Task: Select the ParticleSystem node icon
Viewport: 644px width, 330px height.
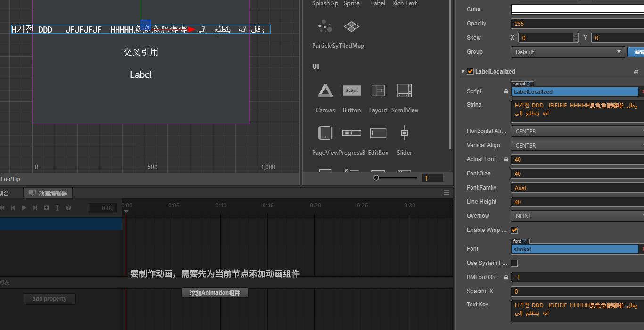Action: (x=325, y=26)
